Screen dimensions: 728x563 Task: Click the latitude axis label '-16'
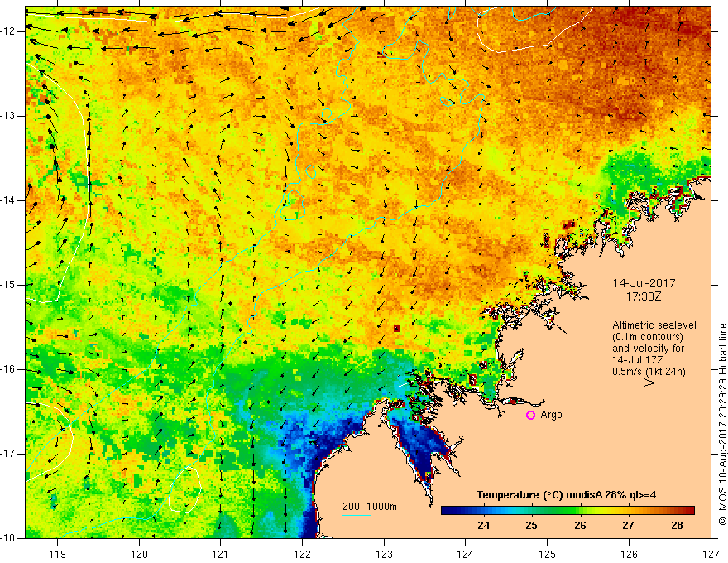click(7, 369)
